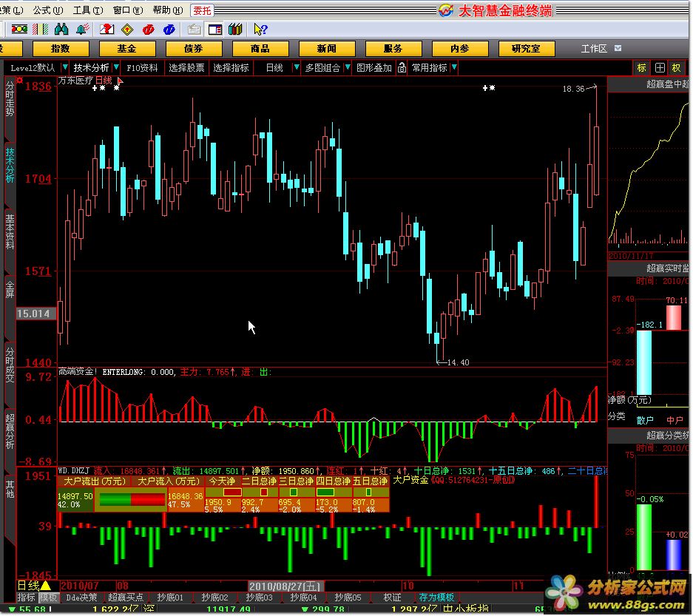Open the 多图组合 dropdown arrow
This screenshot has height=616, width=693.
pos(348,67)
